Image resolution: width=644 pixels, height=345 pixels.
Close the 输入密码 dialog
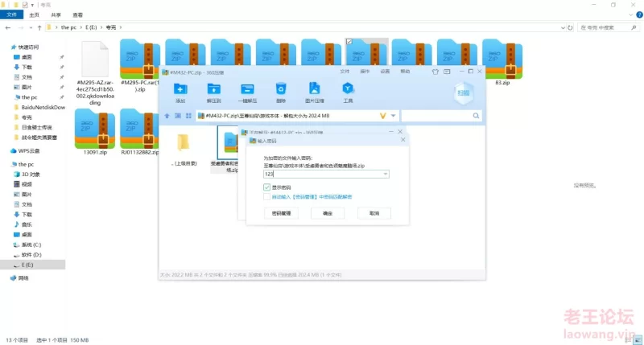[403, 140]
